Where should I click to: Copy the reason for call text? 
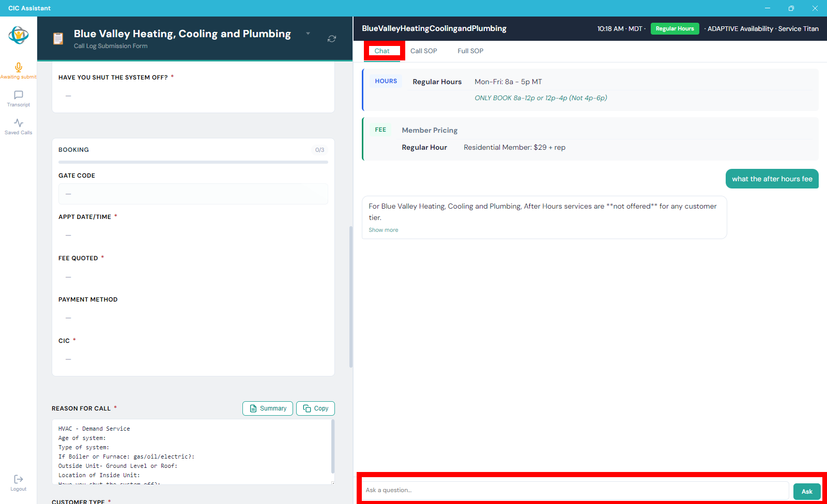(315, 408)
